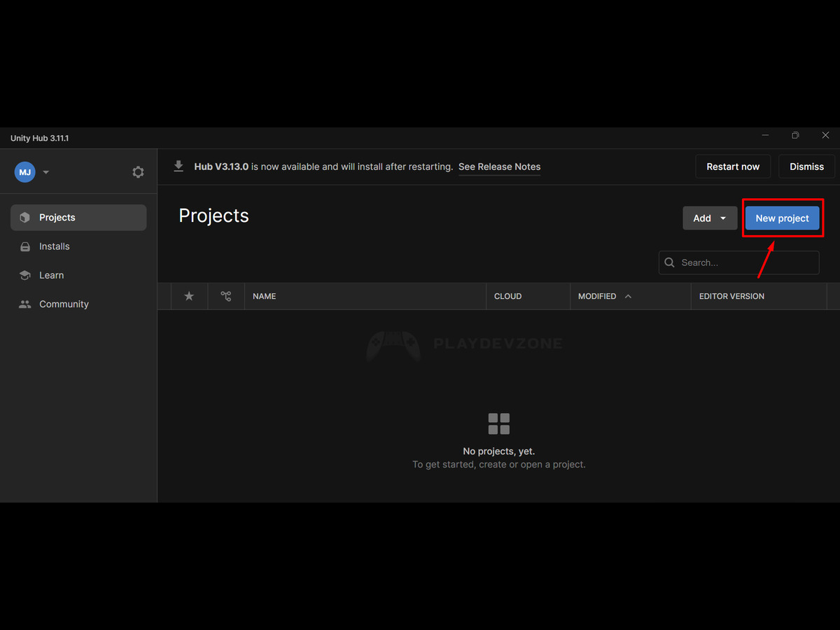Open the Add dropdown button
This screenshot has width=840, height=630.
pos(710,218)
